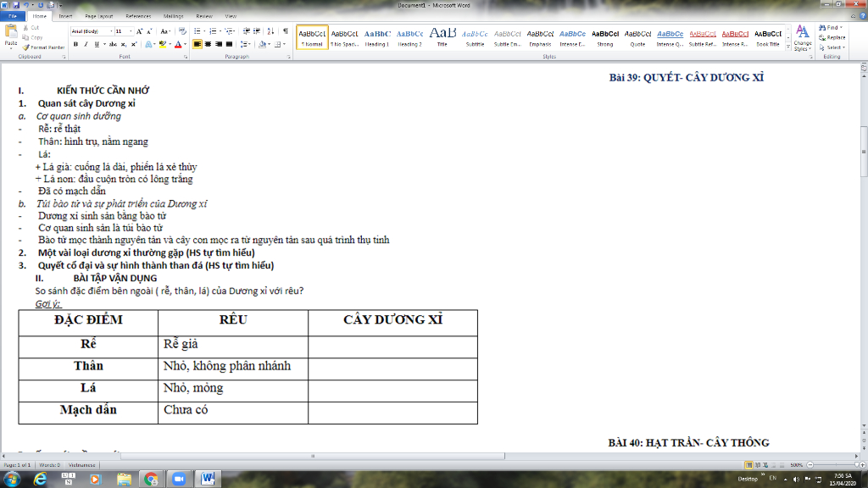Open the Change Styles dropdown
The image size is (868, 488).
pos(803,38)
